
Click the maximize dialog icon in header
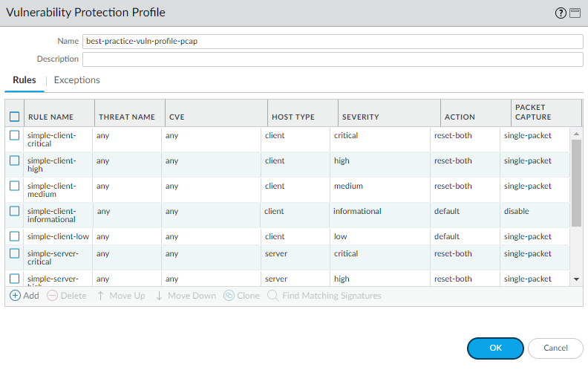(x=575, y=13)
